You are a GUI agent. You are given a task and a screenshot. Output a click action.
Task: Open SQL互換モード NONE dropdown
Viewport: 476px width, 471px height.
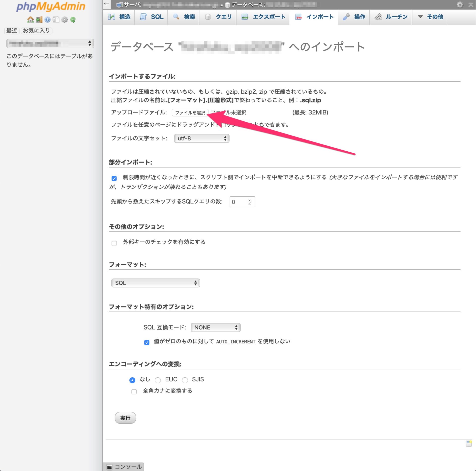click(215, 327)
